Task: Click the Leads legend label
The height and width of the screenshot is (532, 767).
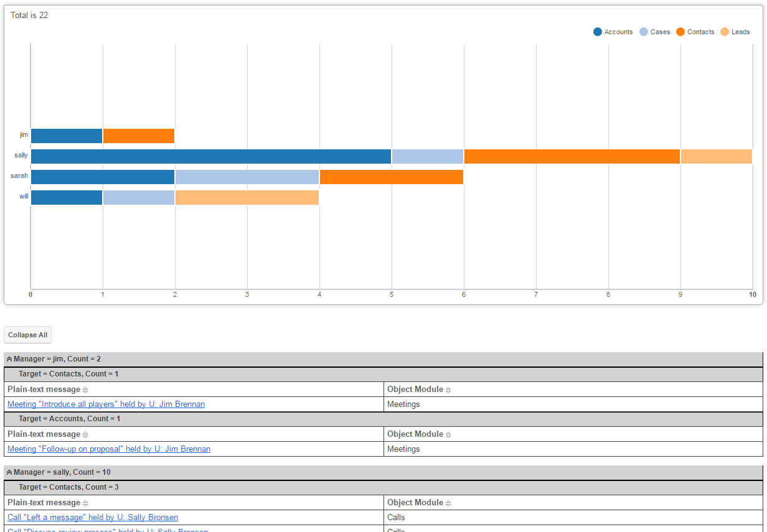Action: [740, 32]
